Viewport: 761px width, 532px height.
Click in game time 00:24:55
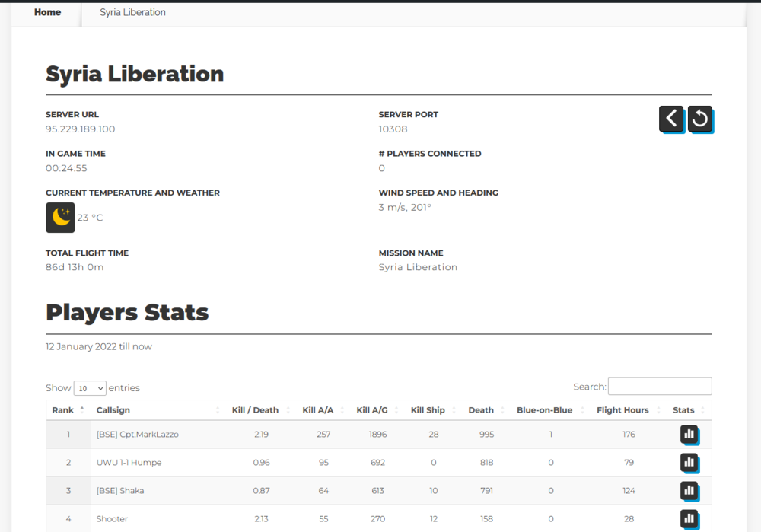[x=66, y=168]
